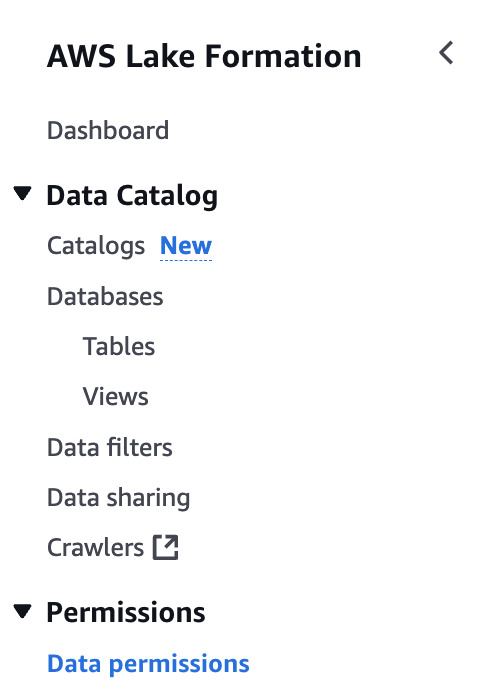Open the Crawlers link
Viewport: 496px width, 698px height.
point(95,548)
